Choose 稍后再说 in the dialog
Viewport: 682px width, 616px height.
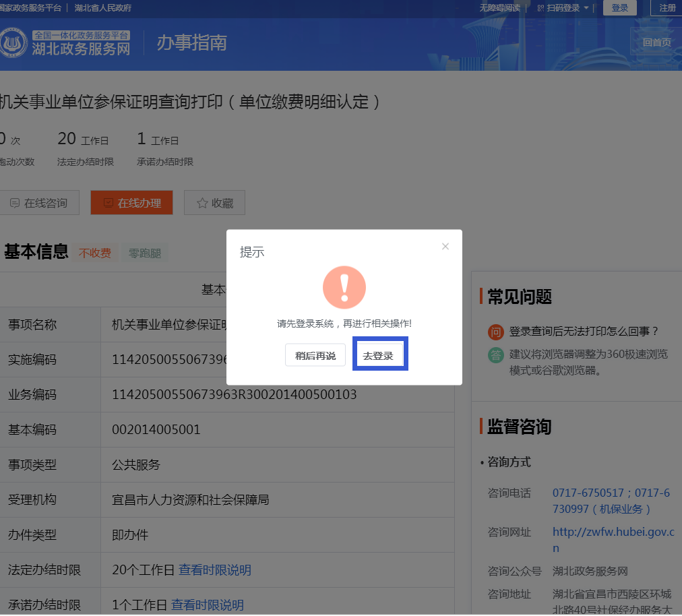(x=315, y=355)
